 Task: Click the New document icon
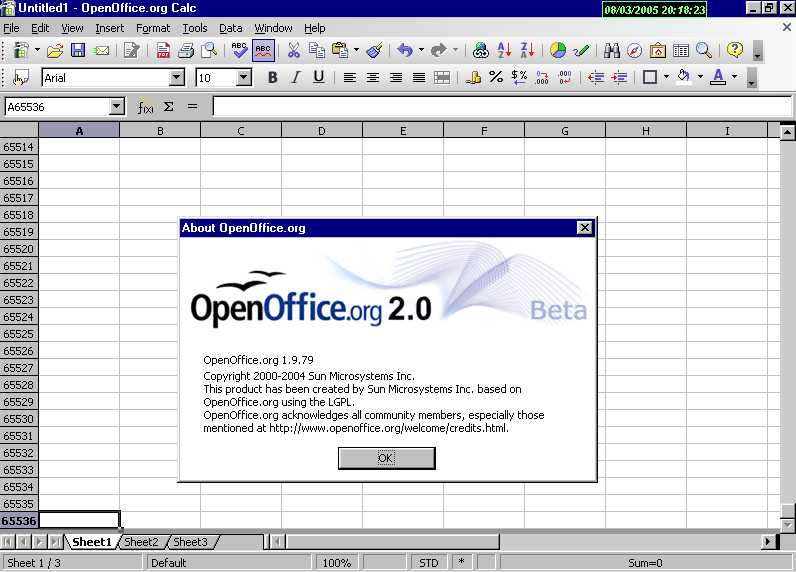(x=21, y=50)
